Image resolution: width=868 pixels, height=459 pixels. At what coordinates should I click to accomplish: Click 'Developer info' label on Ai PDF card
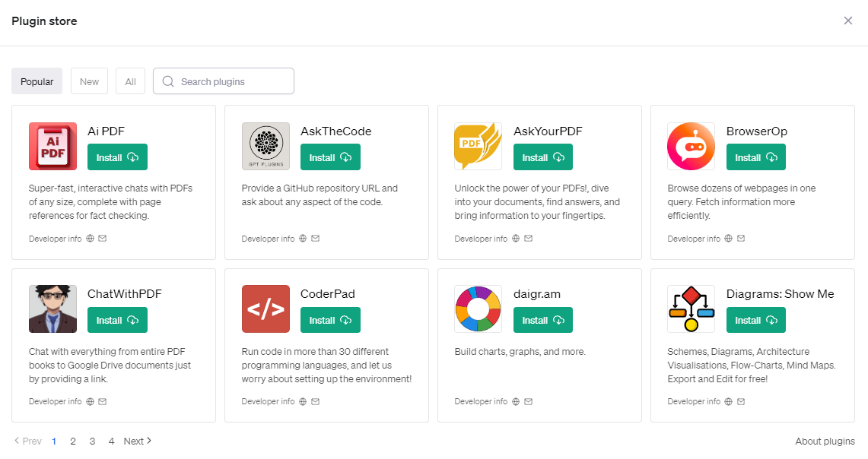click(56, 239)
